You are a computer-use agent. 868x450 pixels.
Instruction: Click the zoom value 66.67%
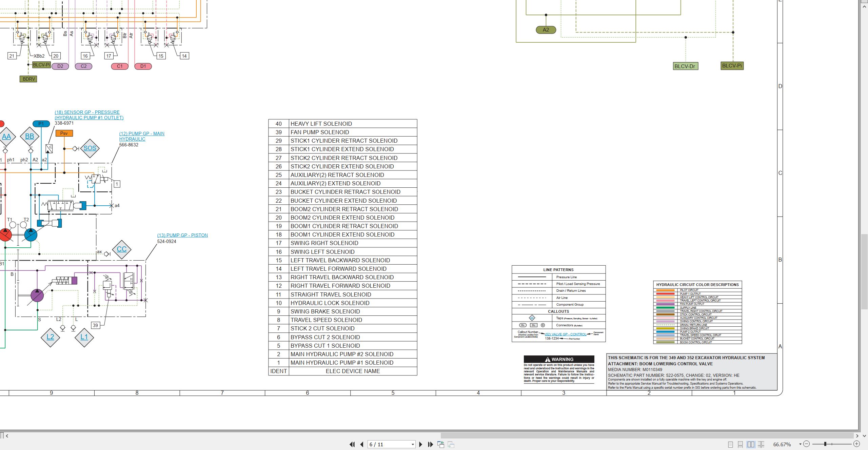point(782,444)
